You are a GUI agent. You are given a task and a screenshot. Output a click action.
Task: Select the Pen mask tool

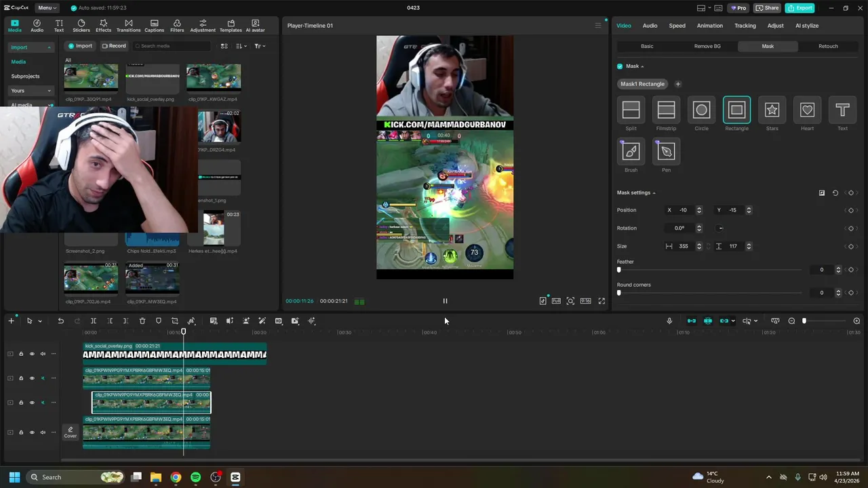point(666,151)
